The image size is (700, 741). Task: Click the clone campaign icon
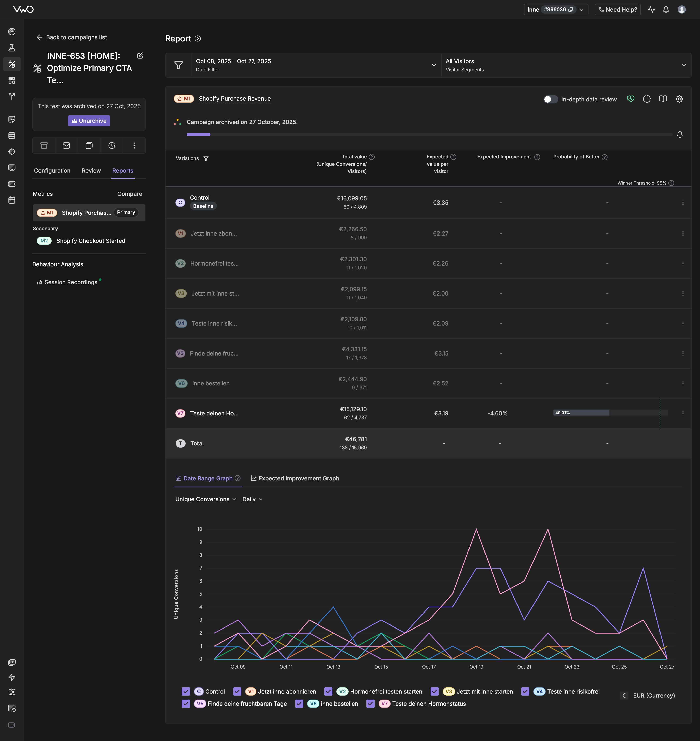89,146
